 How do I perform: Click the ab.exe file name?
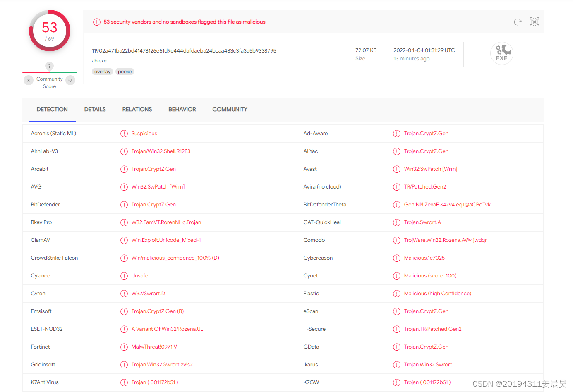click(99, 61)
